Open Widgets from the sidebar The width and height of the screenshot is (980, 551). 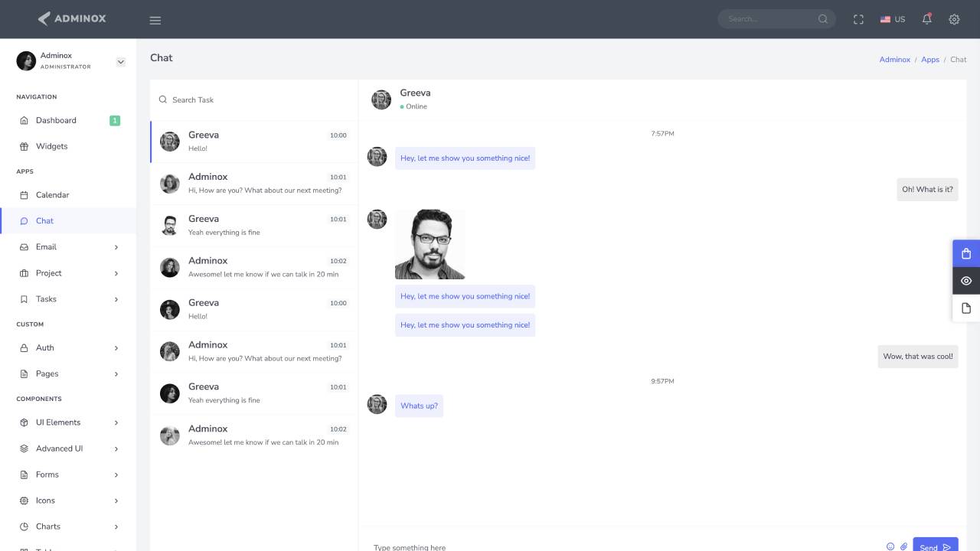[68, 146]
